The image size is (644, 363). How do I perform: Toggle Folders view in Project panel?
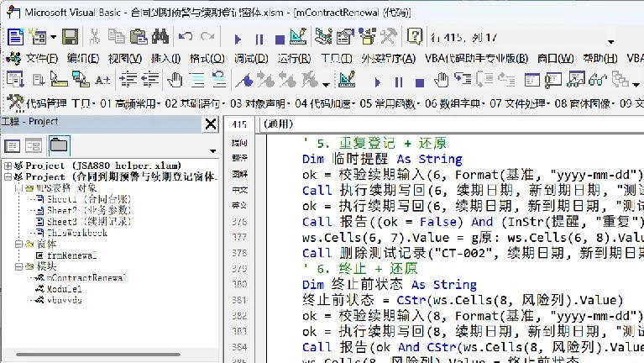(x=59, y=145)
